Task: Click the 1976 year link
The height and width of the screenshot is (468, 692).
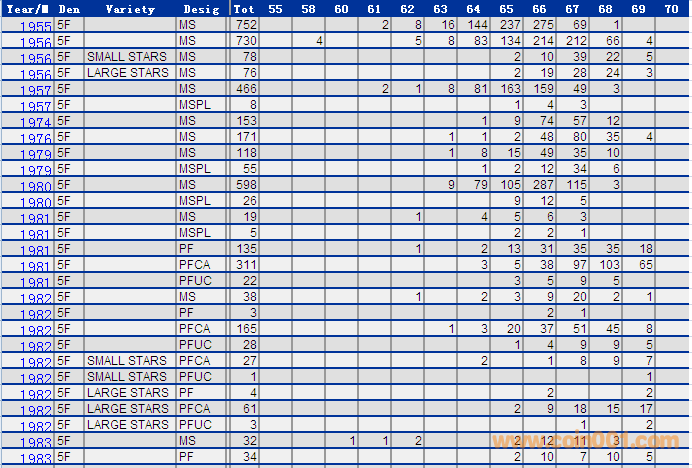Action: click(x=35, y=139)
